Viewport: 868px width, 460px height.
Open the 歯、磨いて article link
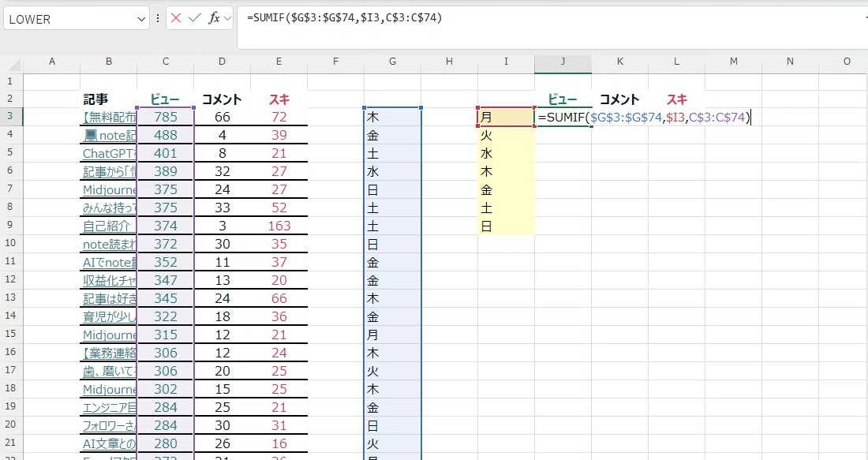tap(109, 371)
